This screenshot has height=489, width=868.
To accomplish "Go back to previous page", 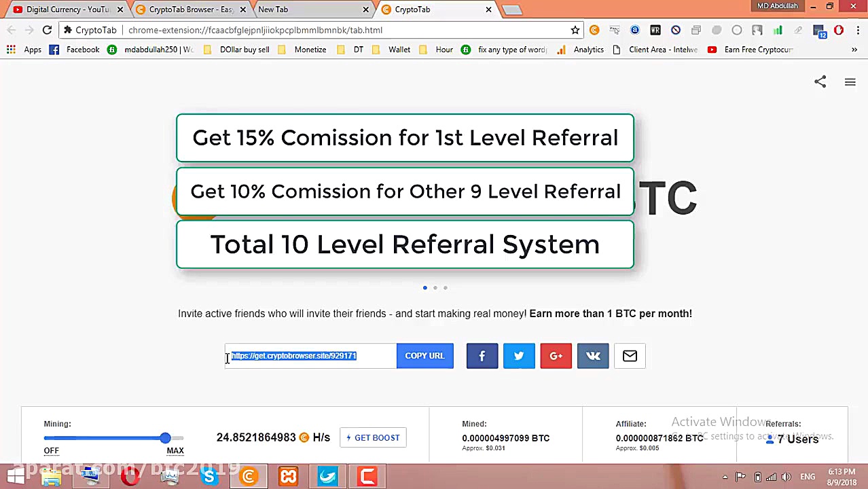I will (12, 30).
